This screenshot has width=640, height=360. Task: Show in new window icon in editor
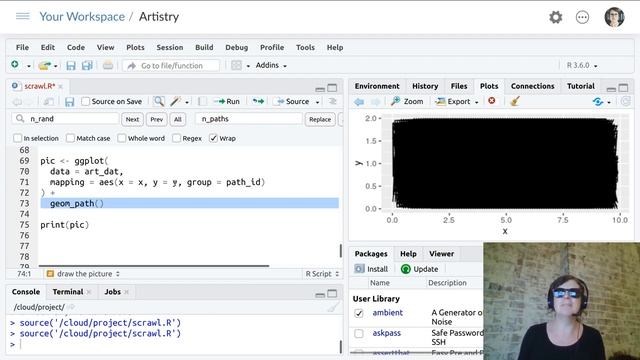49,102
